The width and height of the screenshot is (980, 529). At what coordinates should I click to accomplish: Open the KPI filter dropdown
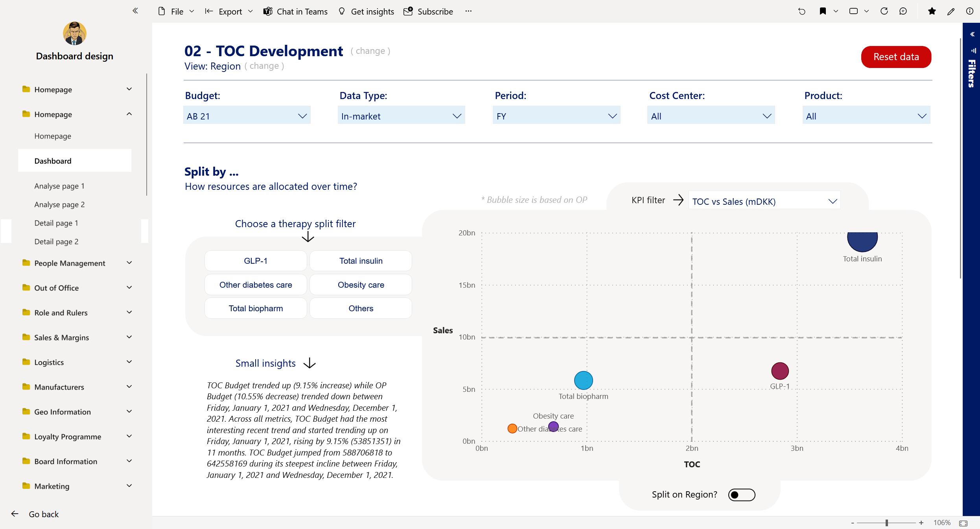[x=763, y=201]
